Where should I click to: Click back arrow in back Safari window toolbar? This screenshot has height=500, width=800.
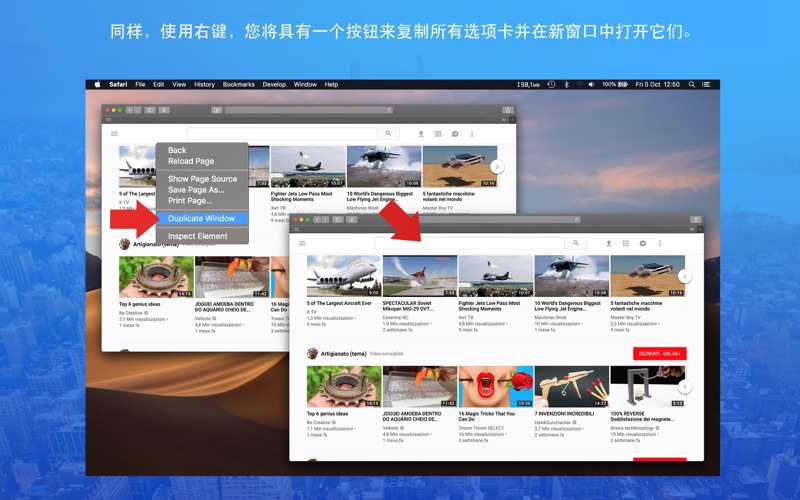click(x=130, y=110)
